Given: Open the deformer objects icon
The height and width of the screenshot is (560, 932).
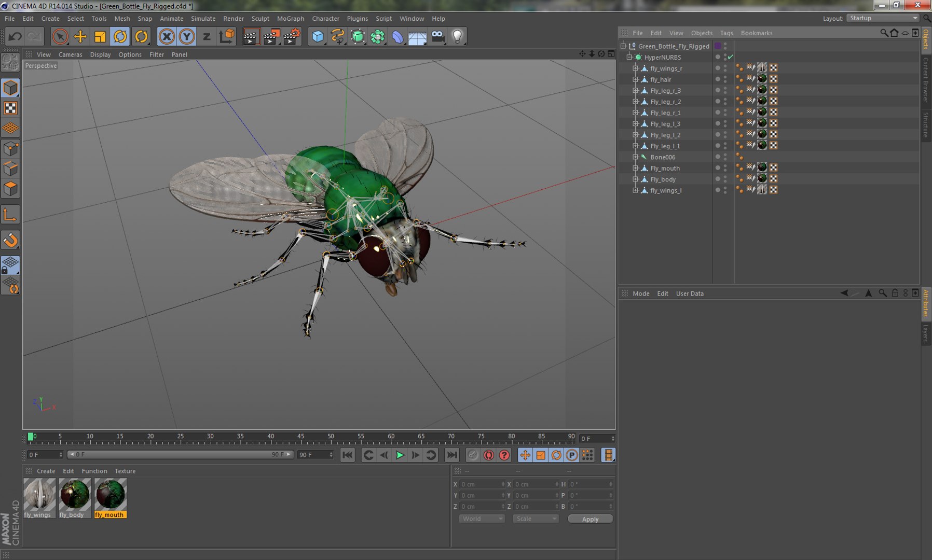Looking at the screenshot, I should (398, 36).
